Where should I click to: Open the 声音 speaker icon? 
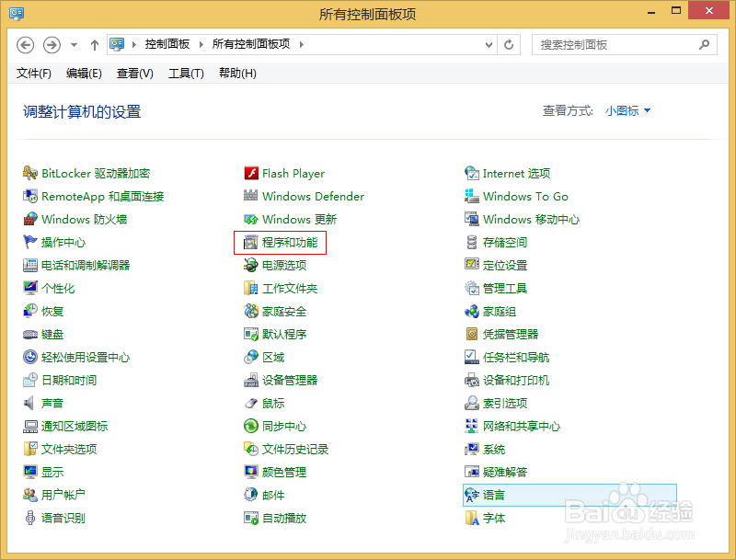pyautogui.click(x=29, y=403)
